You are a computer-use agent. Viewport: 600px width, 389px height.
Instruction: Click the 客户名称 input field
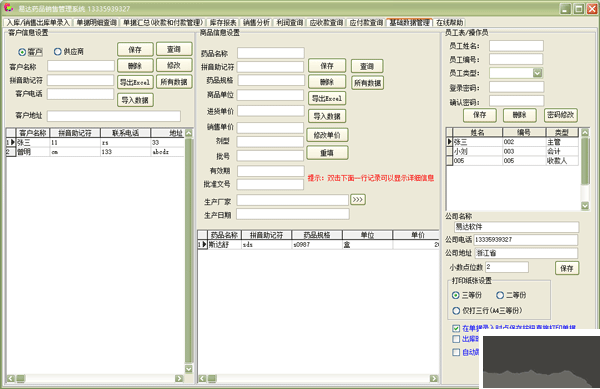(x=81, y=66)
